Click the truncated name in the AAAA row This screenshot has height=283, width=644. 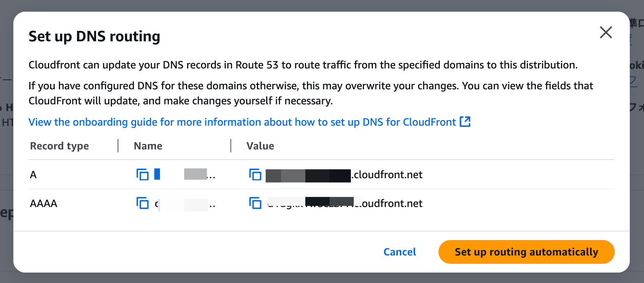185,203
